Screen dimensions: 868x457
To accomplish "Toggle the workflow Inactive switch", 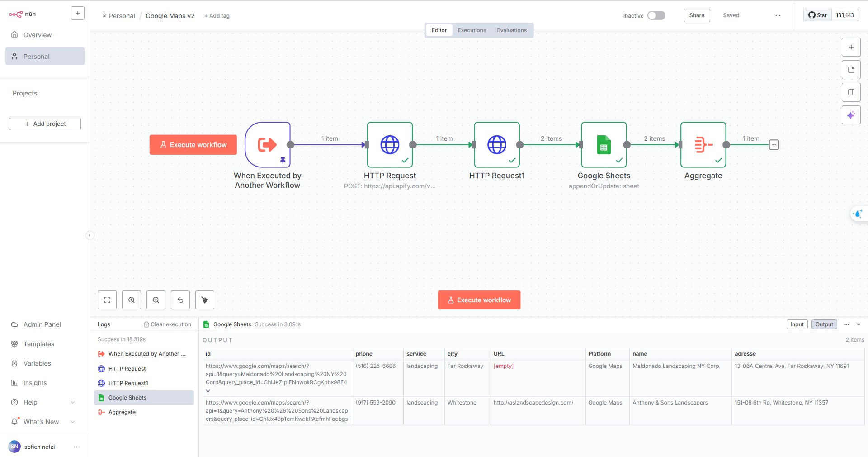I will tap(656, 15).
